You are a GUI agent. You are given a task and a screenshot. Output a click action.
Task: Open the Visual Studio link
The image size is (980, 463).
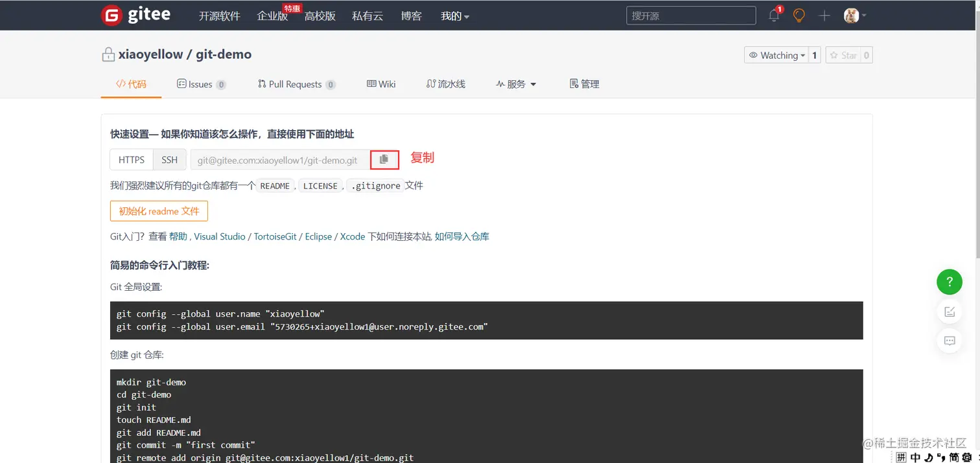pyautogui.click(x=220, y=236)
